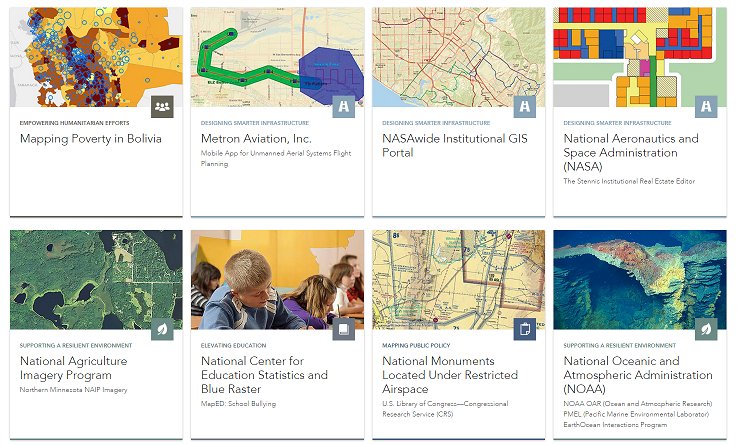The width and height of the screenshot is (737, 445).
Task: Open the classroom students photo thumbnail
Action: (x=277, y=280)
